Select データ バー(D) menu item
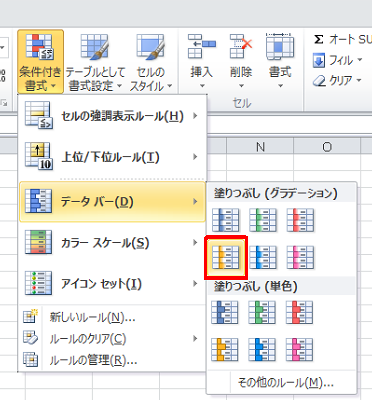The width and height of the screenshot is (372, 400). pos(112,202)
